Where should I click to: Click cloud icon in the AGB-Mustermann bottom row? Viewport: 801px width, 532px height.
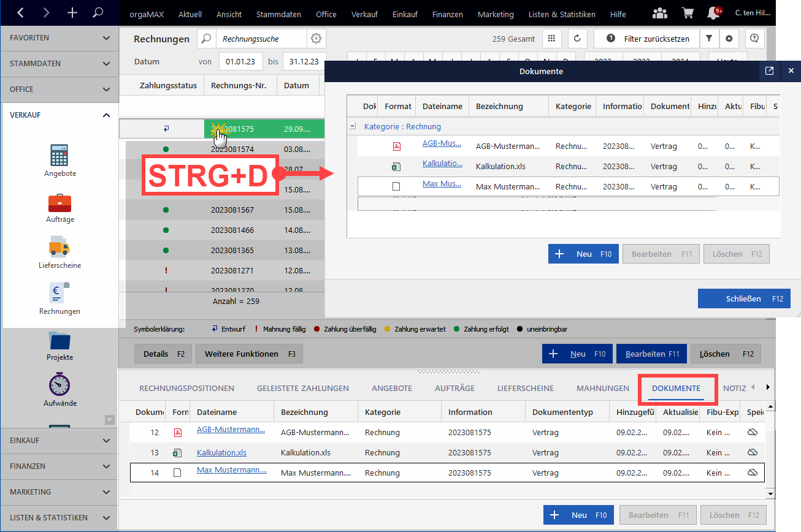[753, 432]
